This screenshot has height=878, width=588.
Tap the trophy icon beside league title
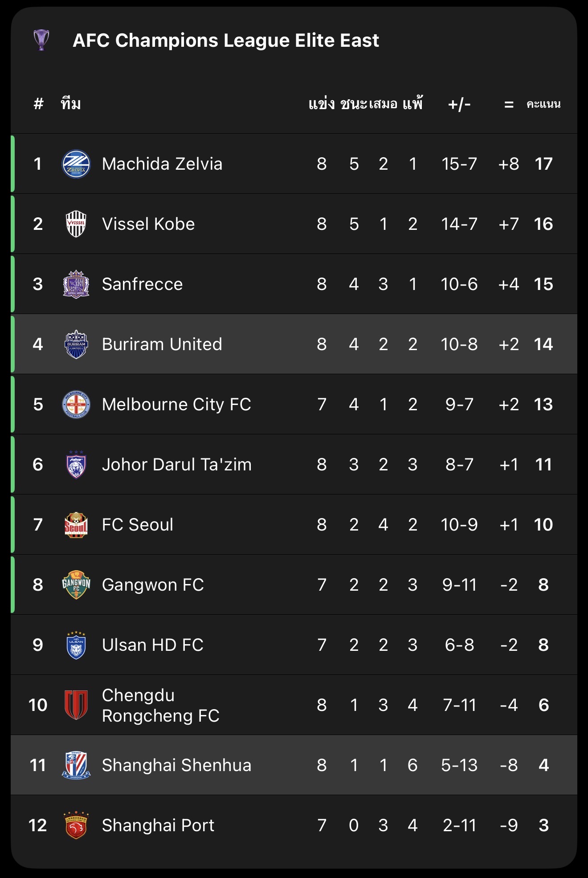(x=41, y=40)
